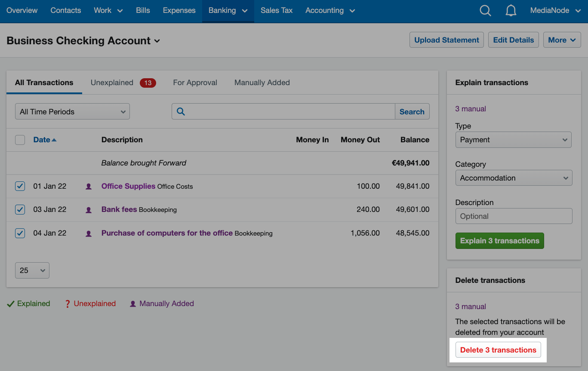The width and height of the screenshot is (588, 371).
Task: Click the Money Out column header
Action: 360,140
